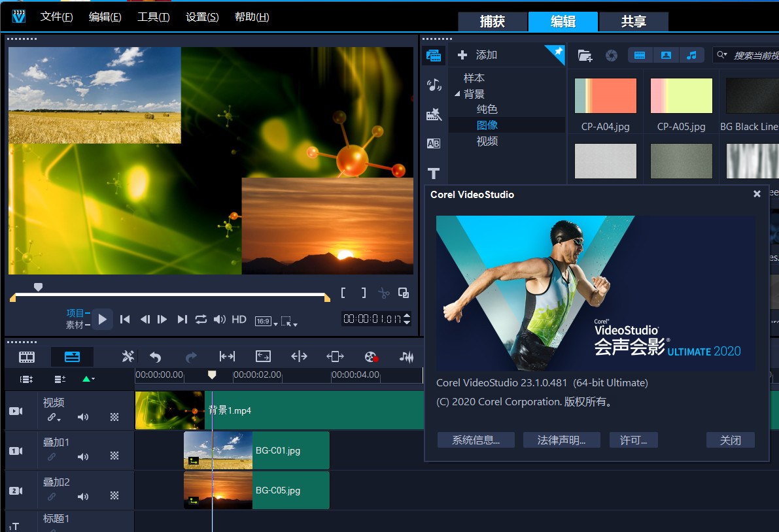Open the 编辑(E) menu
Screen dimensions: 779x532
coord(105,17)
